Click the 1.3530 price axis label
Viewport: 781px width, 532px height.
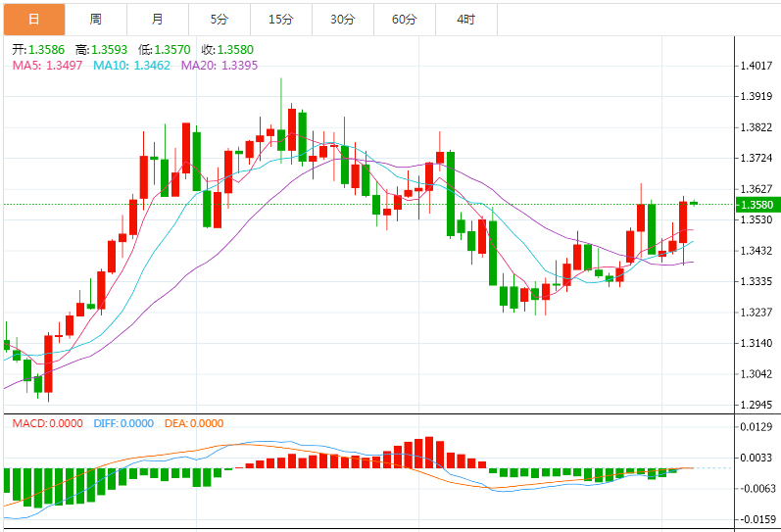point(757,219)
